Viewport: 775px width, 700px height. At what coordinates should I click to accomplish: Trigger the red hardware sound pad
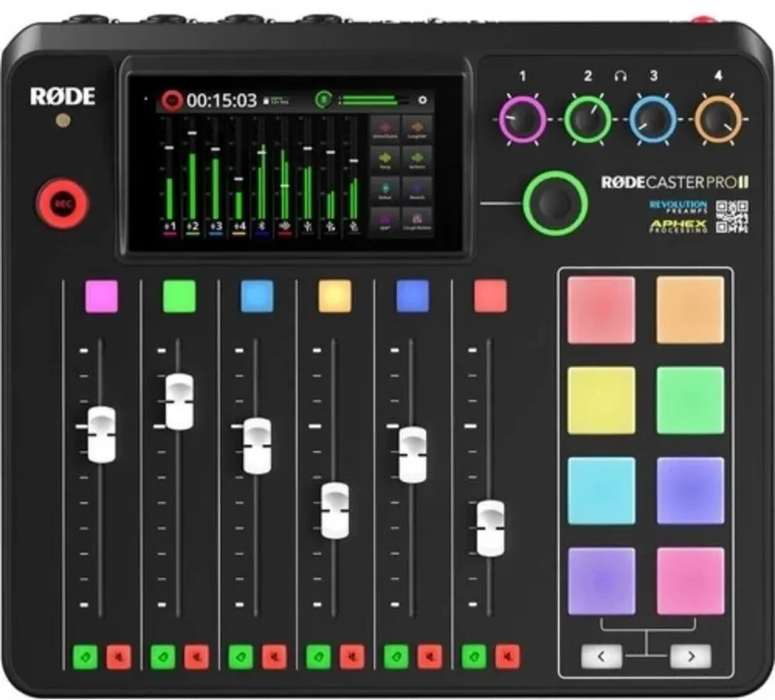[601, 310]
